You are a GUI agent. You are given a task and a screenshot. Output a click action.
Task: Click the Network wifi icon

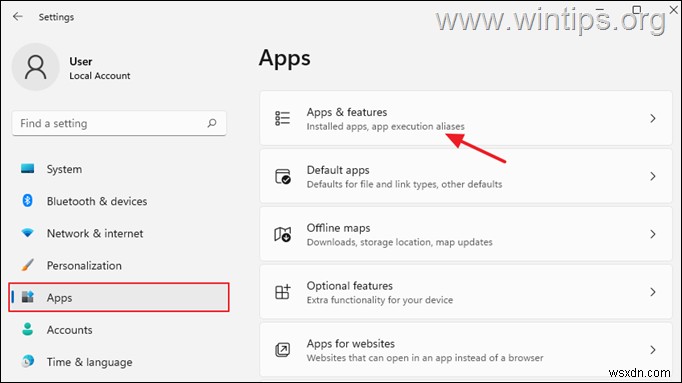(x=27, y=233)
